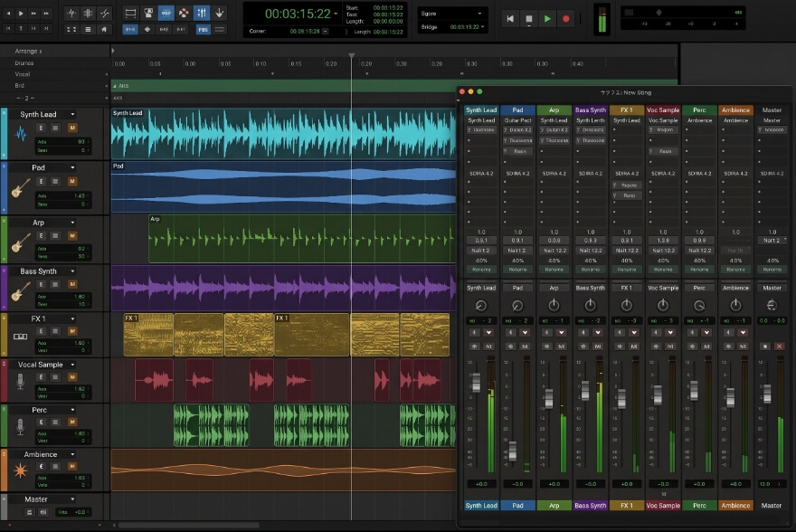Image resolution: width=796 pixels, height=532 pixels.
Task: Mute the Pad track with its orange M button
Action: pyautogui.click(x=72, y=181)
